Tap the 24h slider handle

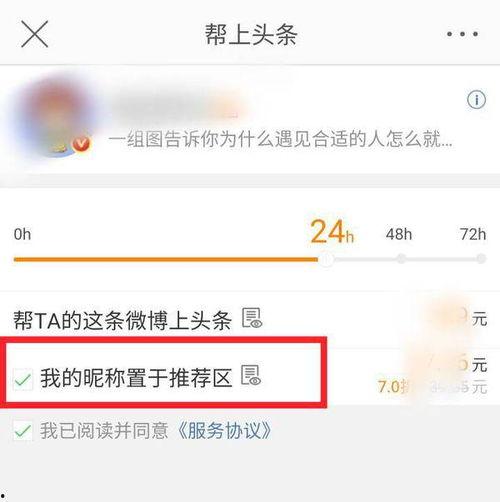point(327,259)
